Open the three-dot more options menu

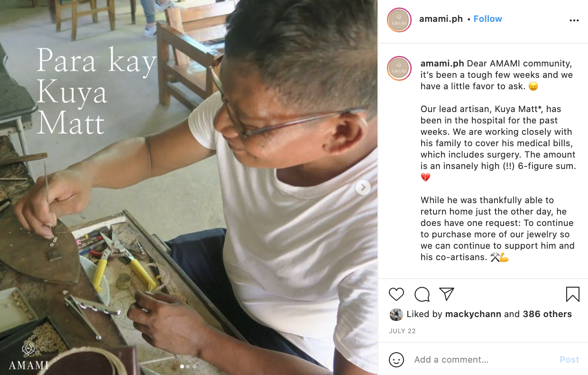(574, 20)
